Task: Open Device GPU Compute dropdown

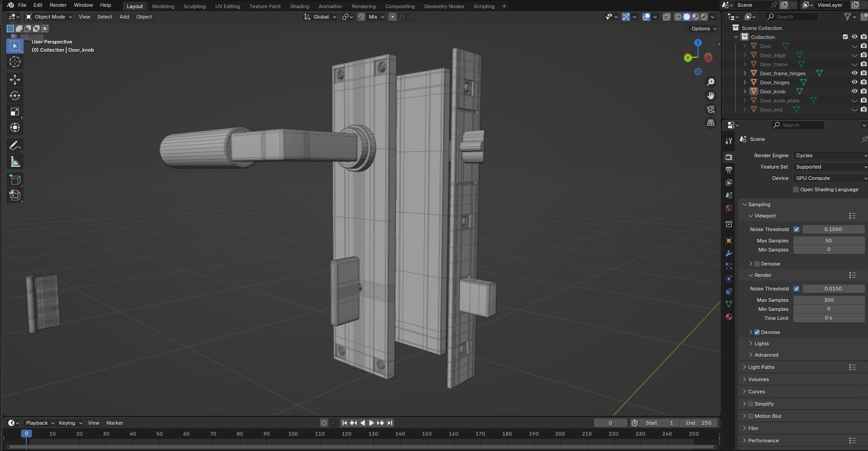Action: 830,178
